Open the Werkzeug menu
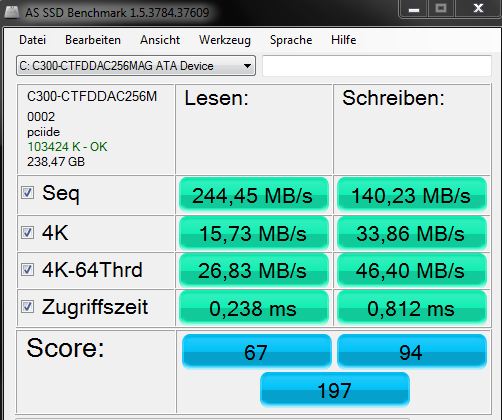This screenshot has width=502, height=420. 225,40
